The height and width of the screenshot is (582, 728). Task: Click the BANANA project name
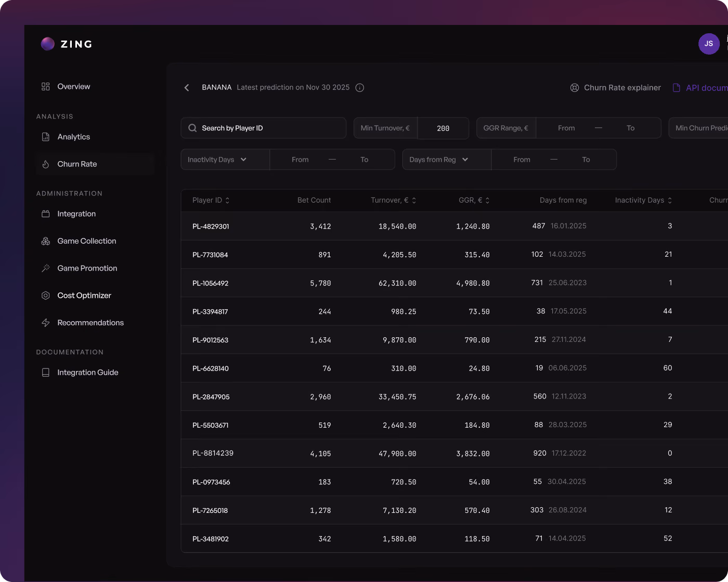click(x=217, y=87)
